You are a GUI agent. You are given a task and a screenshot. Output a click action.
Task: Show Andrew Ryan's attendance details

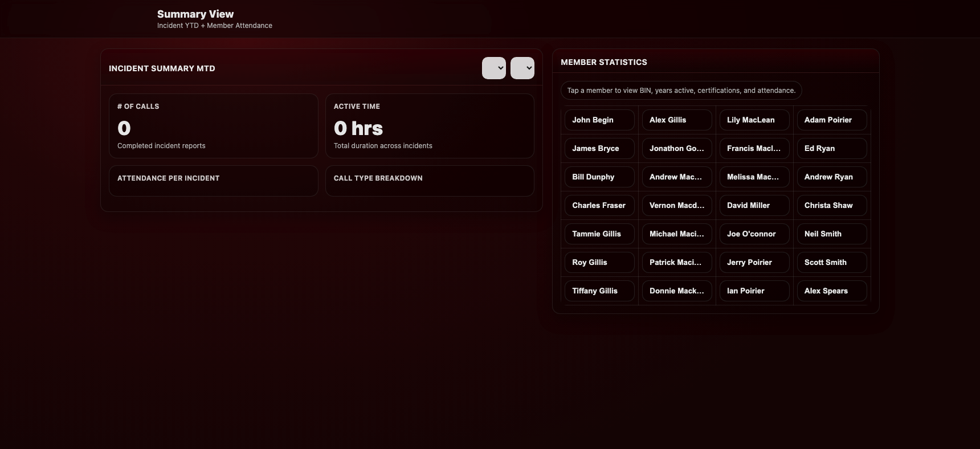tap(831, 177)
